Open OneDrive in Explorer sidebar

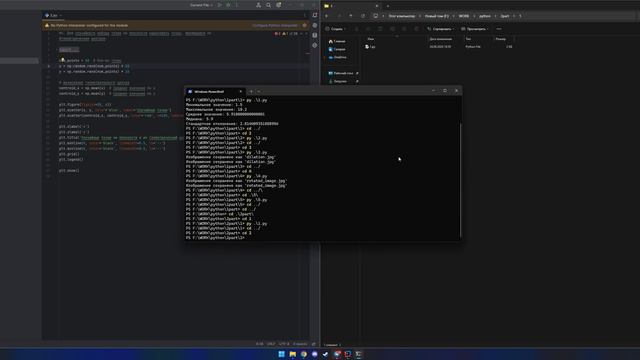pos(338,57)
